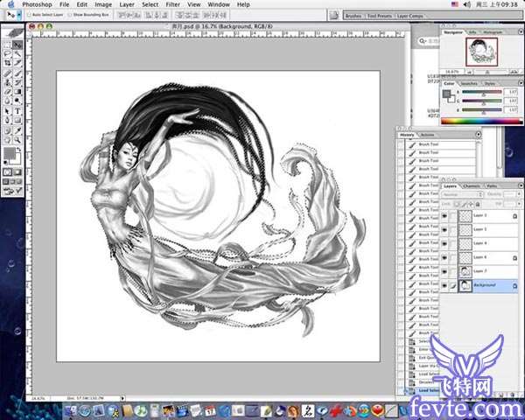Switch to the Channels tab
The width and height of the screenshot is (525, 420).
(x=471, y=186)
